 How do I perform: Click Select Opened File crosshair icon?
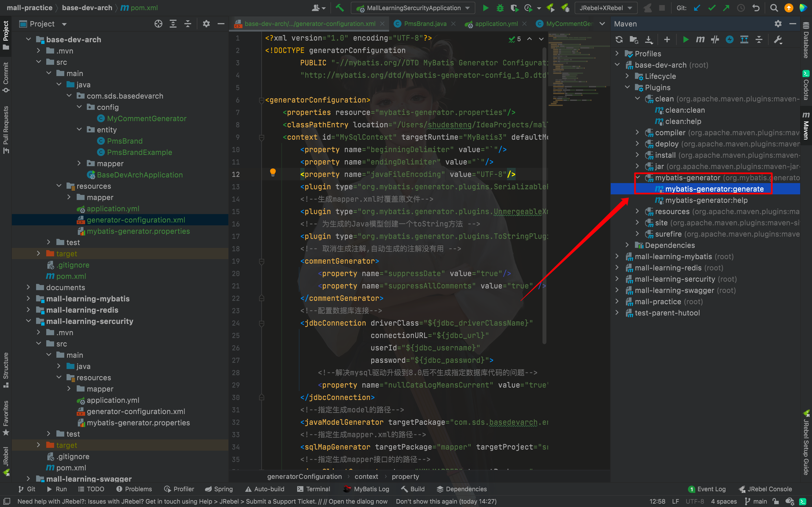pos(158,24)
